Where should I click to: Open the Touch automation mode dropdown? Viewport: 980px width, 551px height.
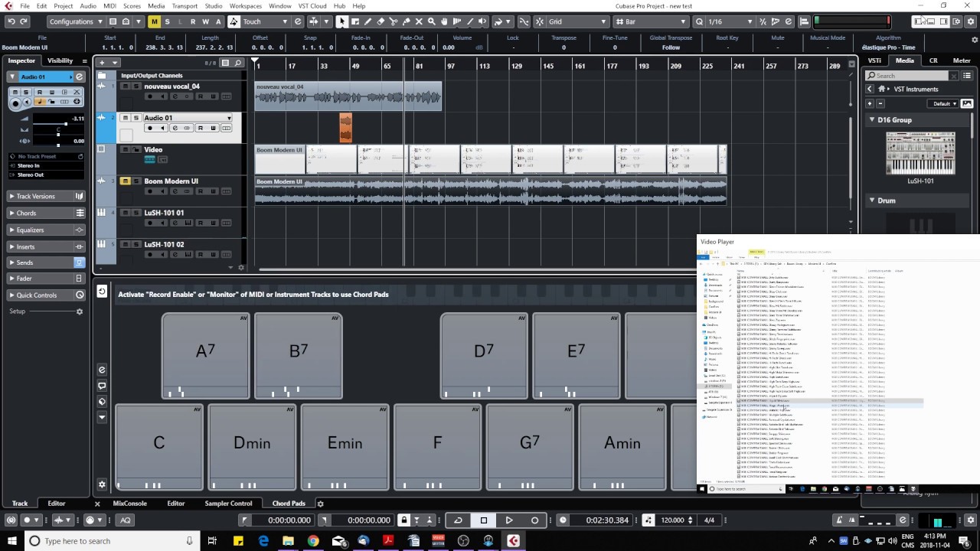pyautogui.click(x=266, y=21)
